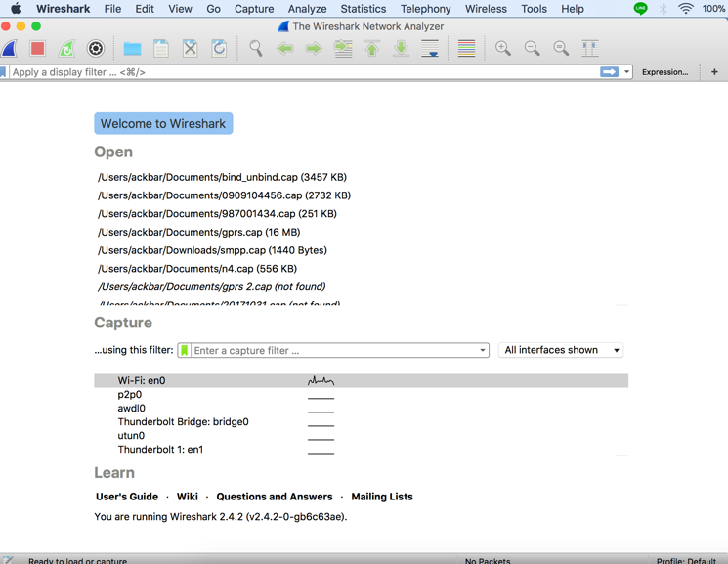This screenshot has height=564, width=728.
Task: Open recent file 987001434.cap
Action: pos(217,214)
